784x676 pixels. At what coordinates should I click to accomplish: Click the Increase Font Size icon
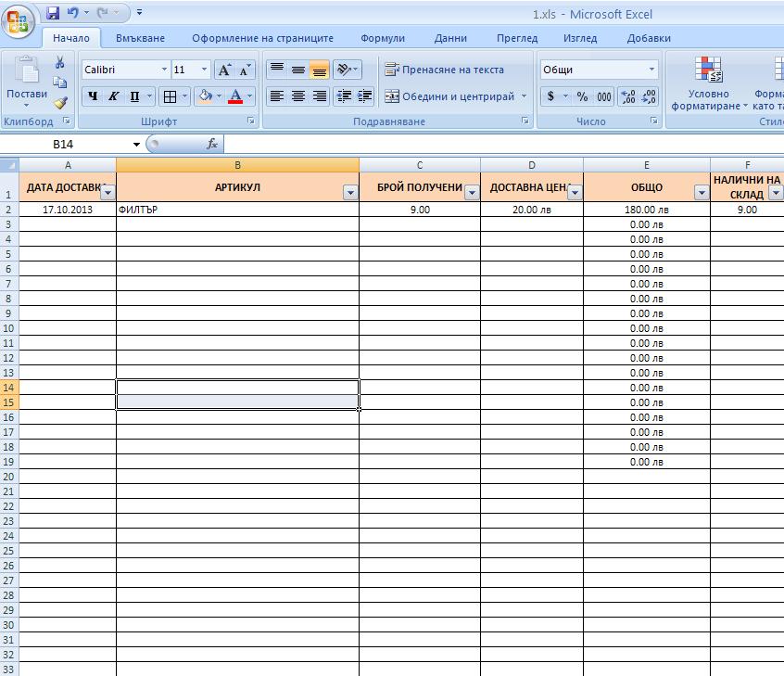coord(225,70)
